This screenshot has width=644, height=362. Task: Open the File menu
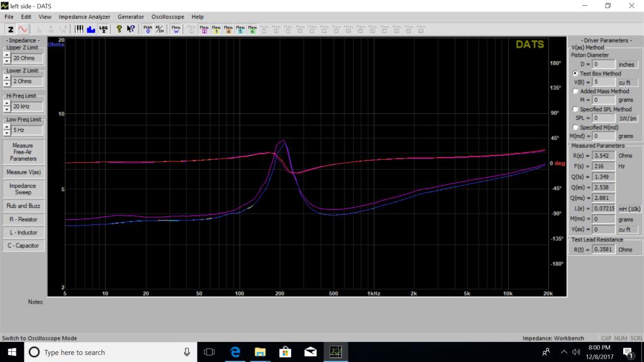click(9, 17)
